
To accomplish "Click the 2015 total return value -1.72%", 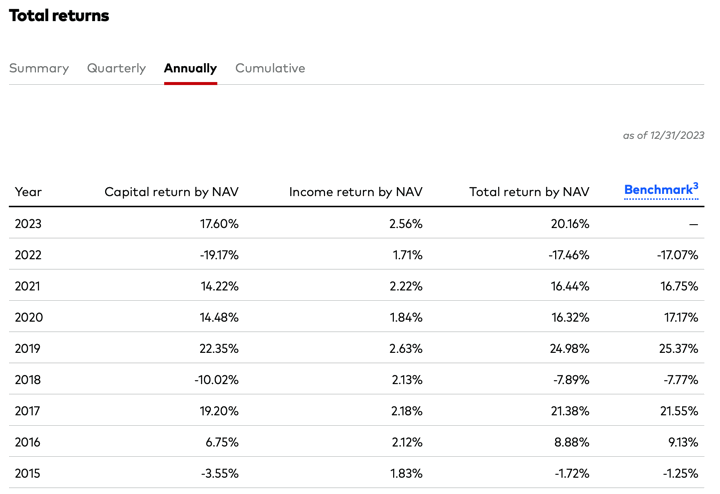I will 569,473.
